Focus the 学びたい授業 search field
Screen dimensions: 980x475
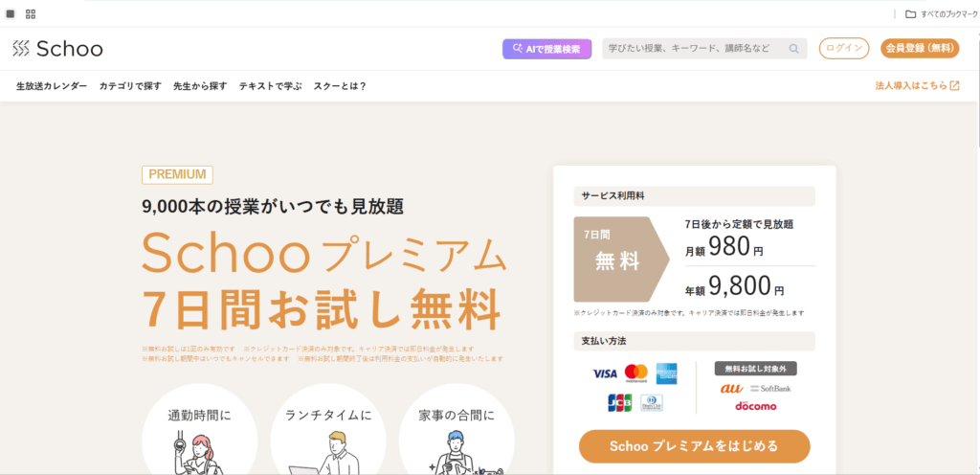tap(704, 49)
